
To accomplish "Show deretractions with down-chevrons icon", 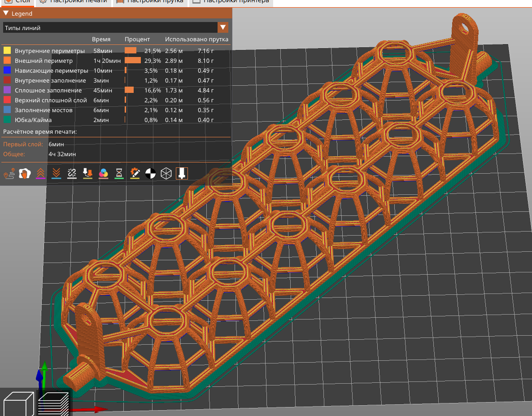I will click(56, 173).
